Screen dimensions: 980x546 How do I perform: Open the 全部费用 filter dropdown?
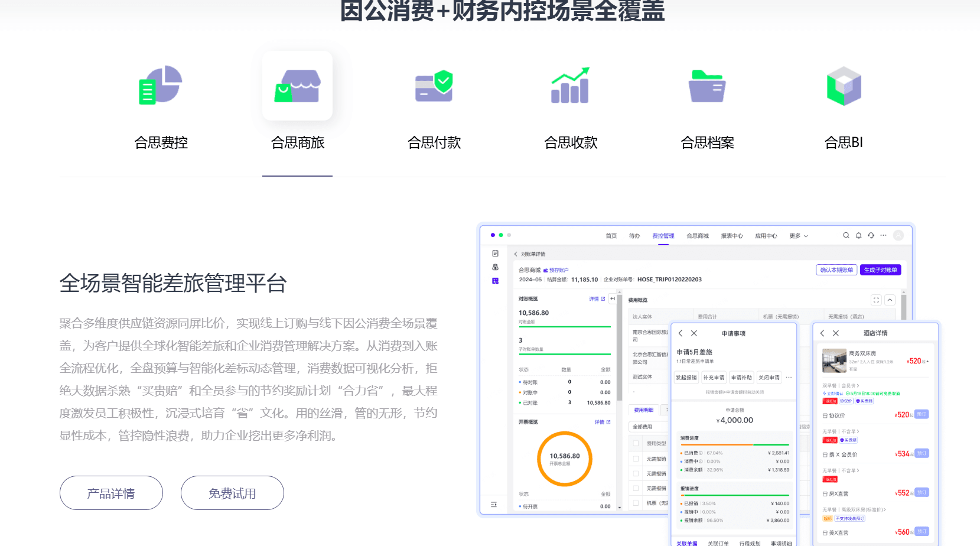(x=649, y=427)
